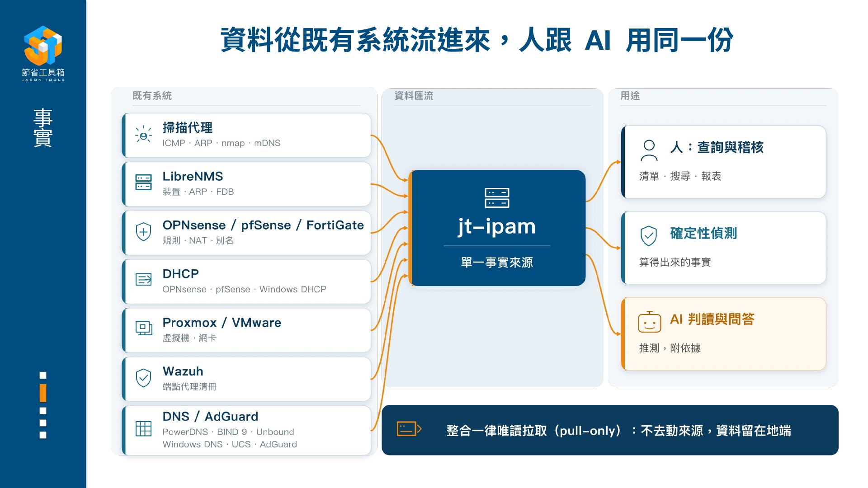Click the person icon beside 人：查詢與稽核
The height and width of the screenshot is (488, 868).
tap(649, 150)
